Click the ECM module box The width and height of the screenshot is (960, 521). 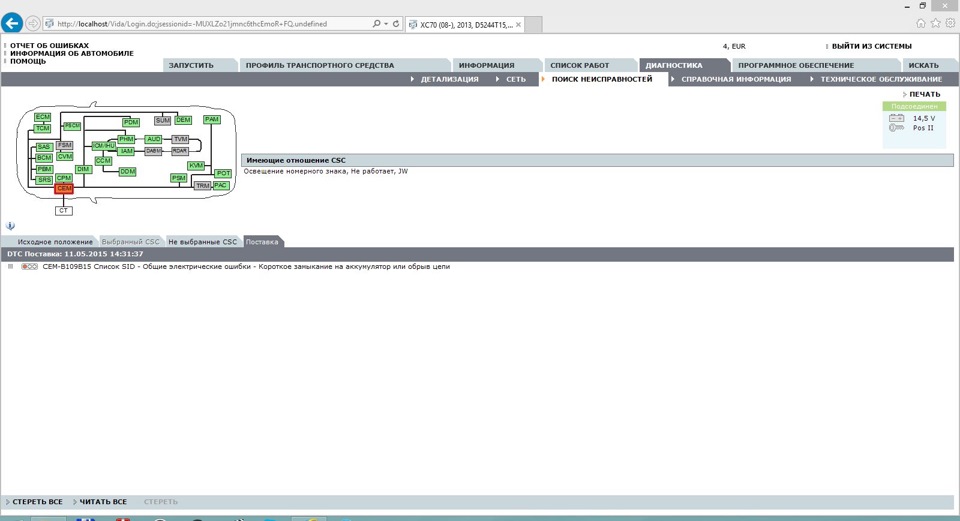(42, 117)
